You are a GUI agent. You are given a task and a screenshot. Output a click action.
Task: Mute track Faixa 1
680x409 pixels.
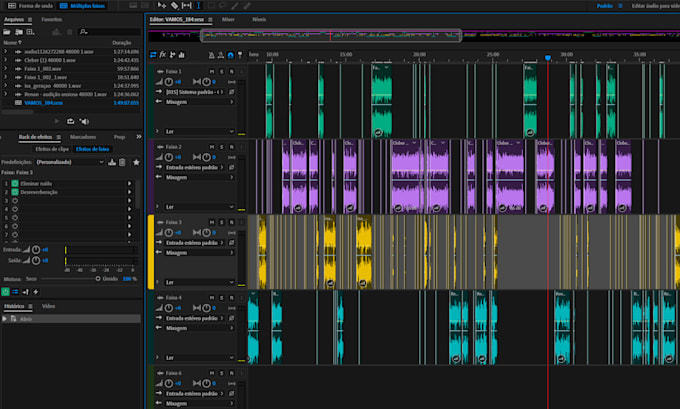pos(212,71)
